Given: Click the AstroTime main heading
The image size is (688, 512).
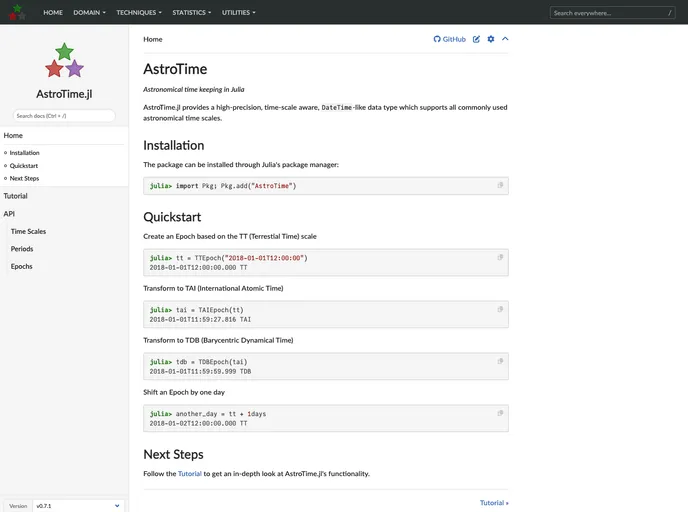Looking at the screenshot, I should [x=175, y=69].
